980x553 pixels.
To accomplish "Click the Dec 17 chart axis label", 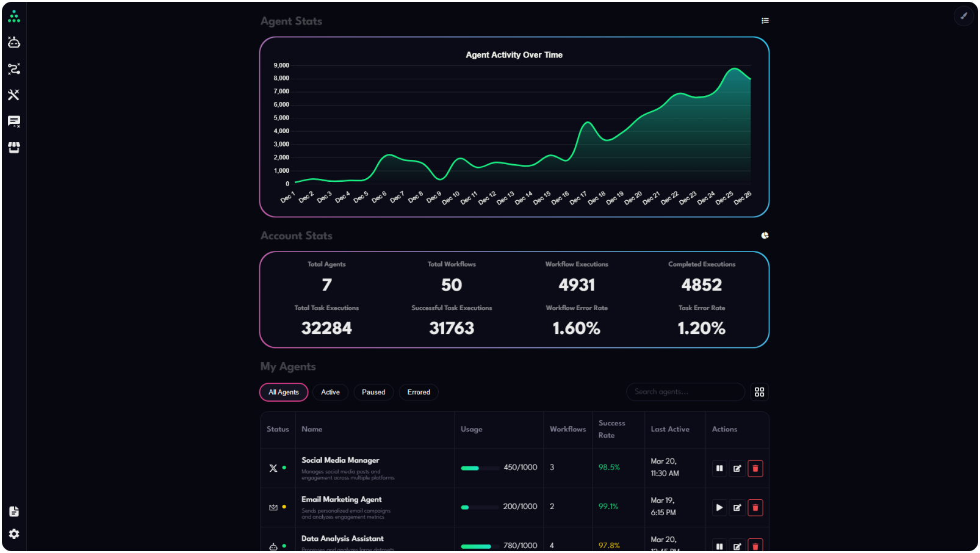I will pyautogui.click(x=578, y=198).
